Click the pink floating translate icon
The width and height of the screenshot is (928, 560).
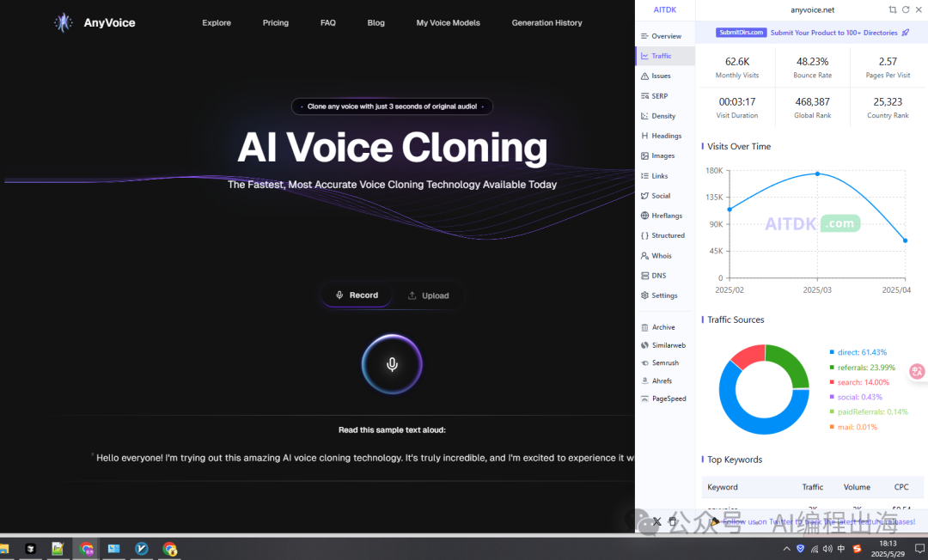pyautogui.click(x=917, y=371)
